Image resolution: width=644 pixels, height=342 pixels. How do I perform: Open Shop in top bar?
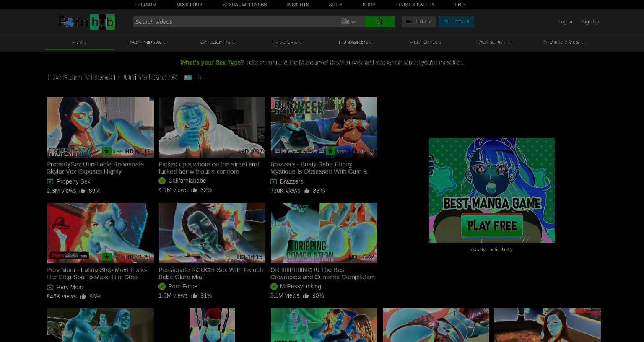[x=369, y=5]
